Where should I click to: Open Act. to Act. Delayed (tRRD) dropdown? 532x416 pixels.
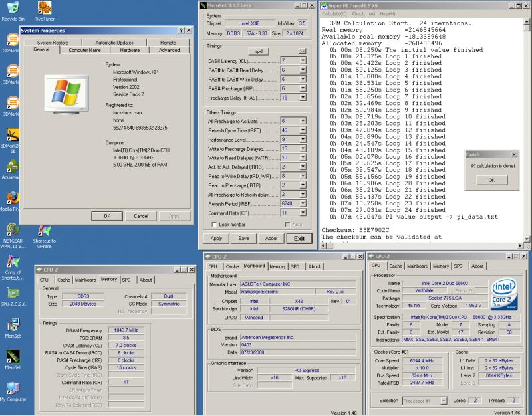(303, 167)
